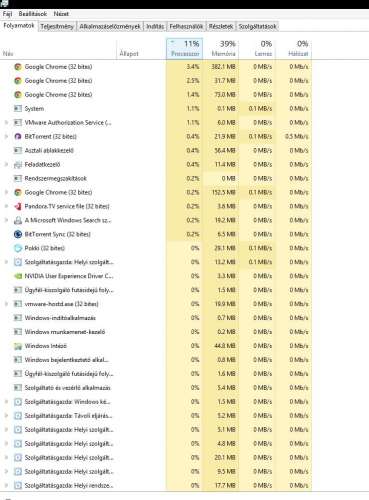This screenshot has height=500, width=369.
Task: Click the Feladatkezelő process icon
Action: (x=18, y=164)
